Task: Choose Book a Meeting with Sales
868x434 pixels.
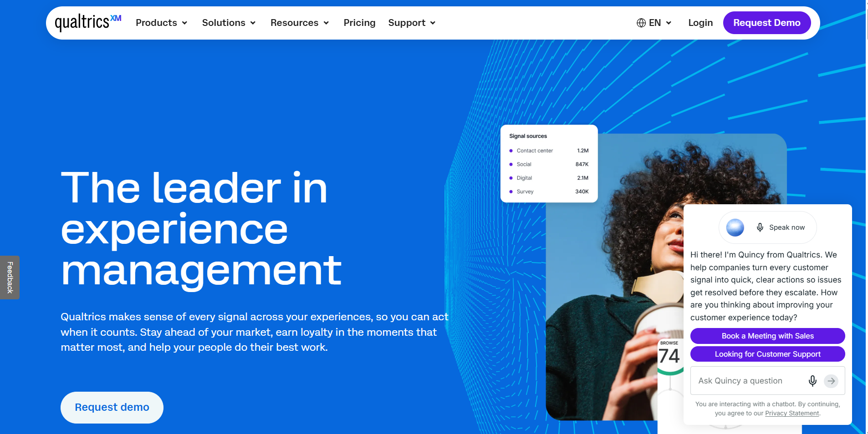Action: pos(767,336)
